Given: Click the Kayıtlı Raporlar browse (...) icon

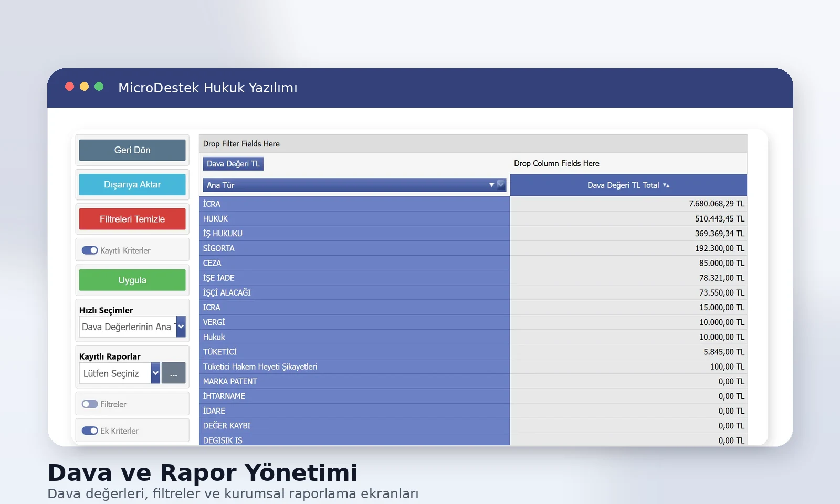Looking at the screenshot, I should point(174,373).
